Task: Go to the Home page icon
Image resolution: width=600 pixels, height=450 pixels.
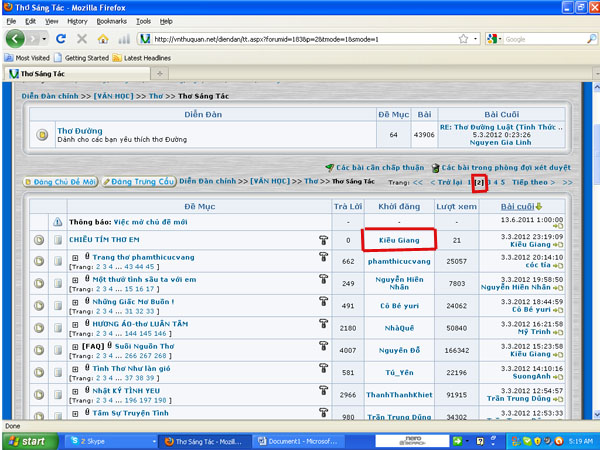Action: click(x=103, y=39)
